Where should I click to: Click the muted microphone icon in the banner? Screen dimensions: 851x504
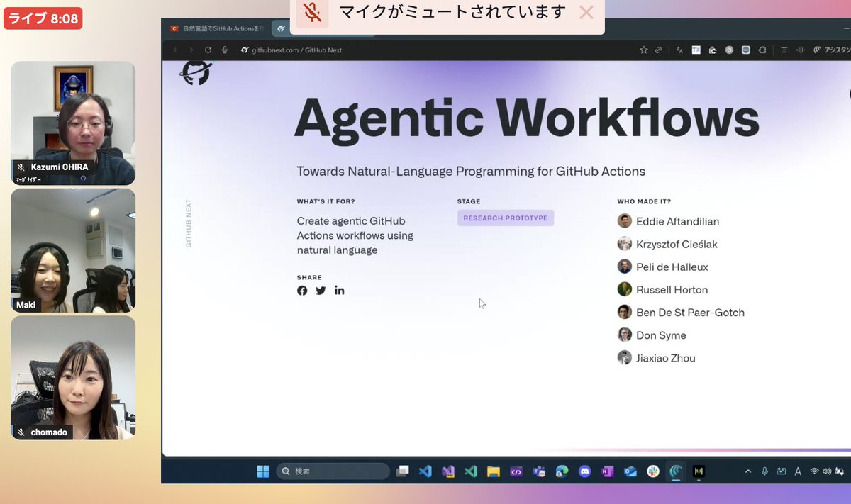pyautogui.click(x=312, y=12)
